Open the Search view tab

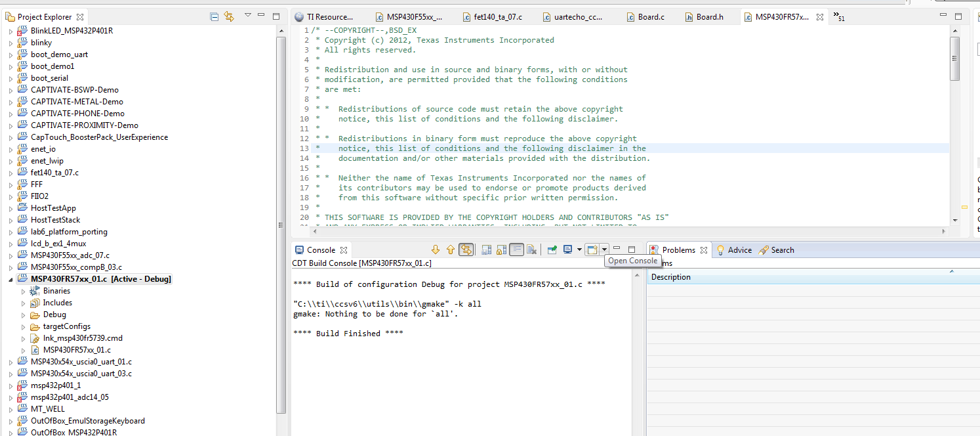[776, 250]
